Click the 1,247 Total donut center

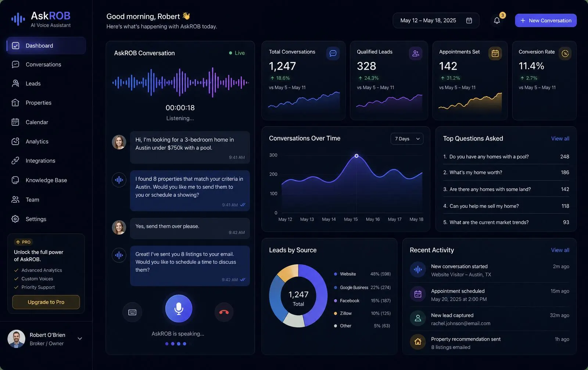[298, 298]
